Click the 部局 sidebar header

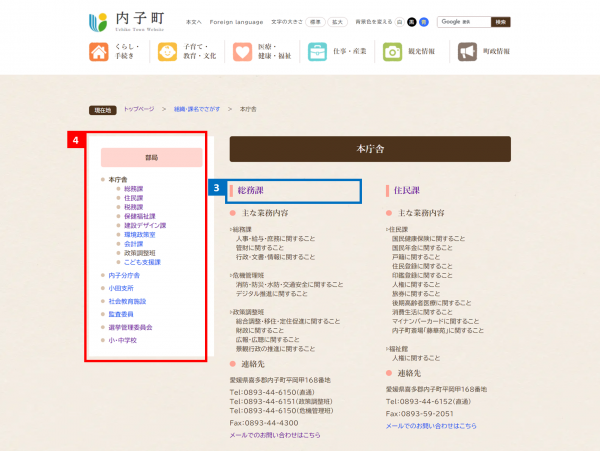[x=152, y=157]
